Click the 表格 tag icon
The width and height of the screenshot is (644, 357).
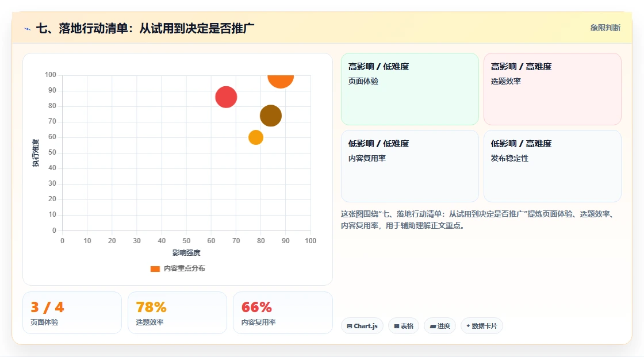(x=397, y=326)
